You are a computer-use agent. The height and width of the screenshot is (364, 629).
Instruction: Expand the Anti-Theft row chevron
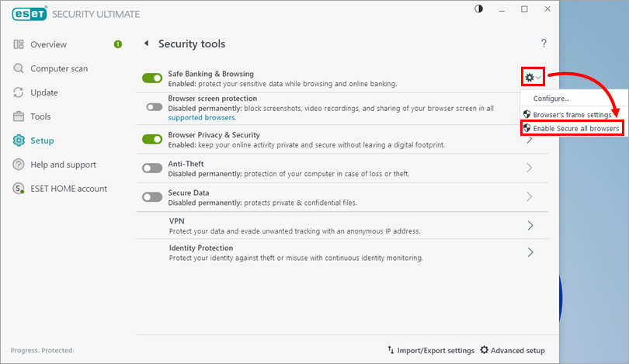click(530, 168)
